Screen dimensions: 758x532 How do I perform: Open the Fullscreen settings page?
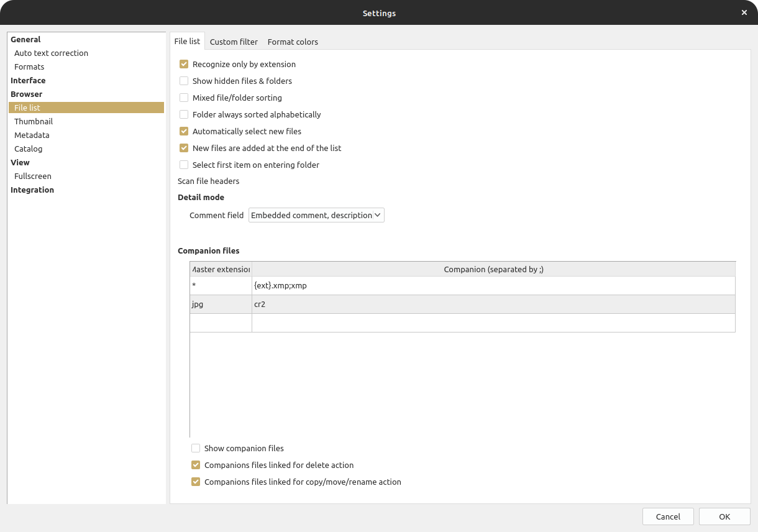[33, 176]
